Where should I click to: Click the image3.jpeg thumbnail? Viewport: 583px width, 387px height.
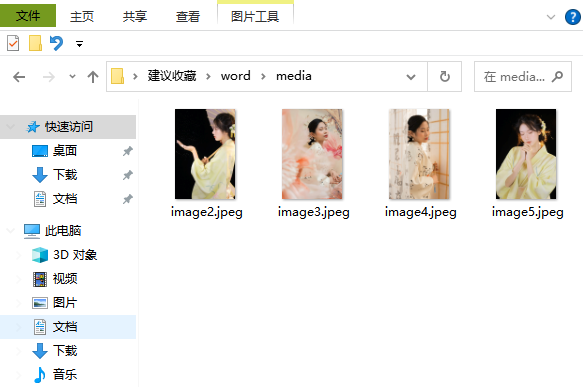pos(312,154)
